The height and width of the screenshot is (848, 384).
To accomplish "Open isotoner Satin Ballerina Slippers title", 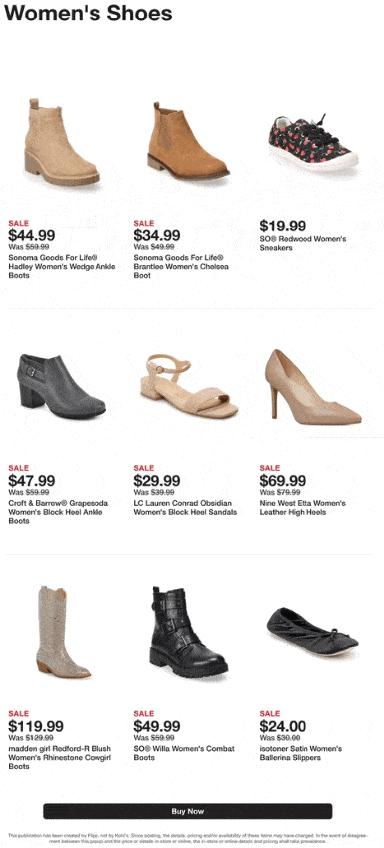I will click(301, 753).
